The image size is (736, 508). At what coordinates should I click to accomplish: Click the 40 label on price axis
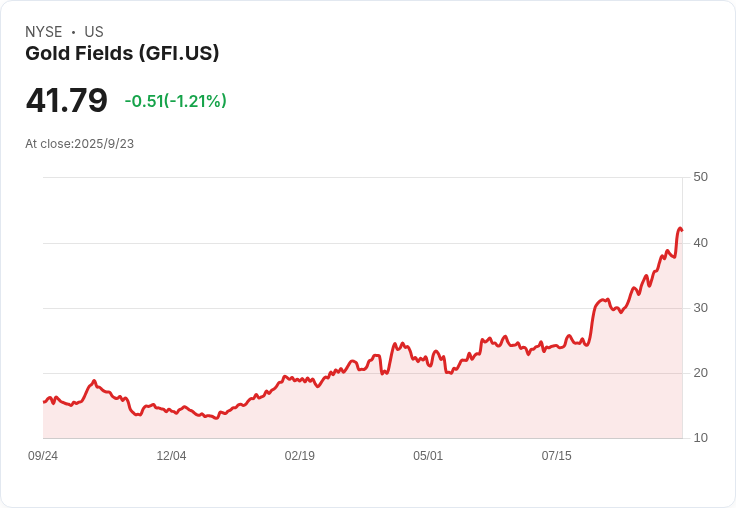click(700, 242)
